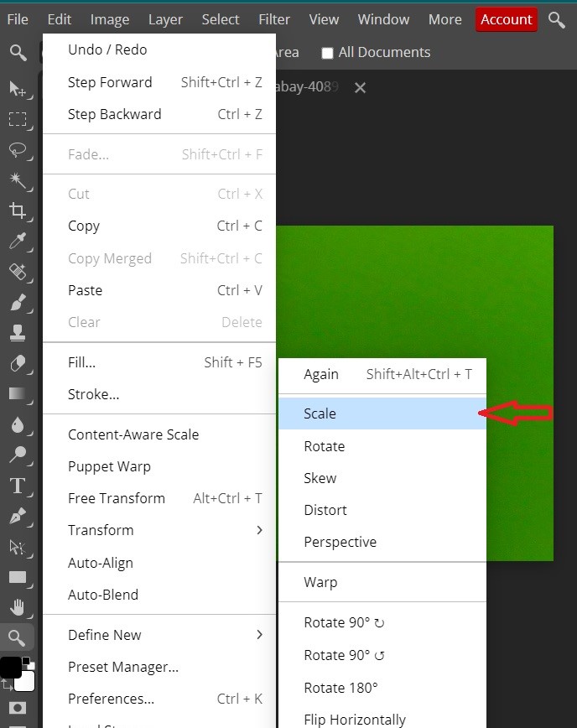Image resolution: width=577 pixels, height=728 pixels.
Task: Select the Magic Wand tool
Action: tap(18, 181)
